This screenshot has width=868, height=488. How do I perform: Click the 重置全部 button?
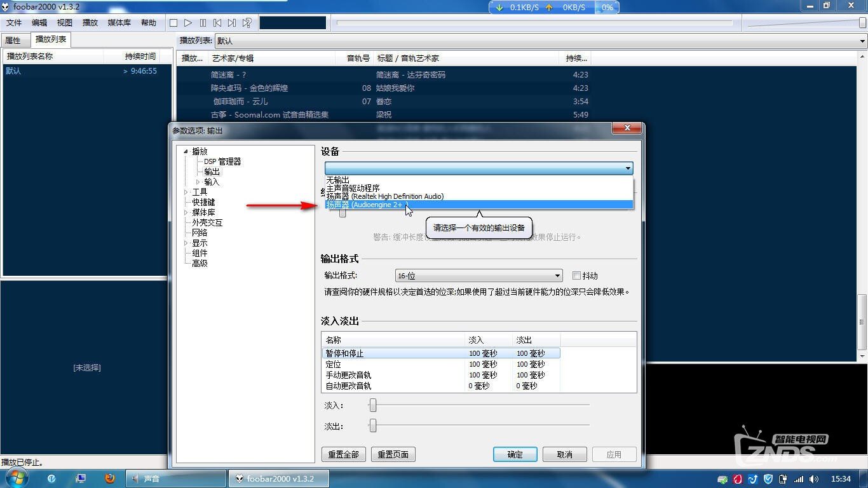pyautogui.click(x=344, y=454)
